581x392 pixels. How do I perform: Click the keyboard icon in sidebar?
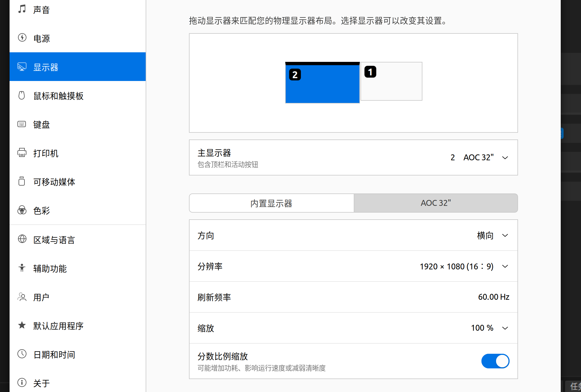(22, 124)
